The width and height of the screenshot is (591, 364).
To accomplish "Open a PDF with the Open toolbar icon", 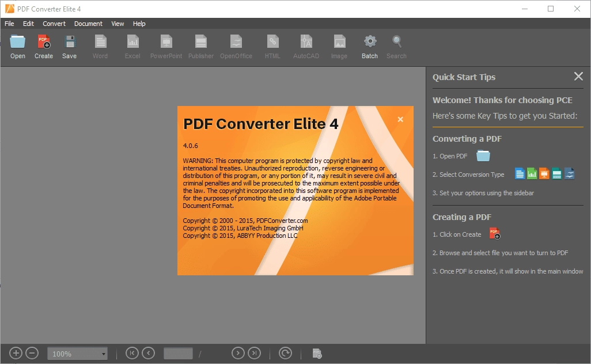I will click(18, 41).
